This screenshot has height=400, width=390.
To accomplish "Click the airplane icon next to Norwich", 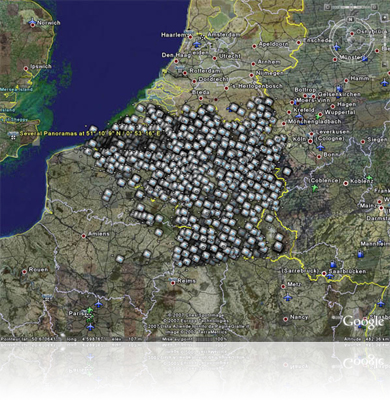I will [32, 23].
